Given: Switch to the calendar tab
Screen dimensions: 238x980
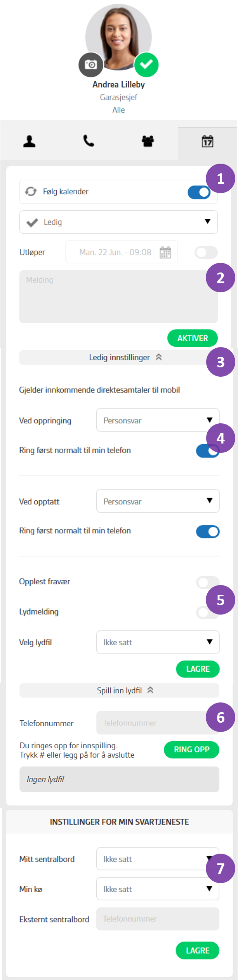Looking at the screenshot, I should pyautogui.click(x=207, y=141).
